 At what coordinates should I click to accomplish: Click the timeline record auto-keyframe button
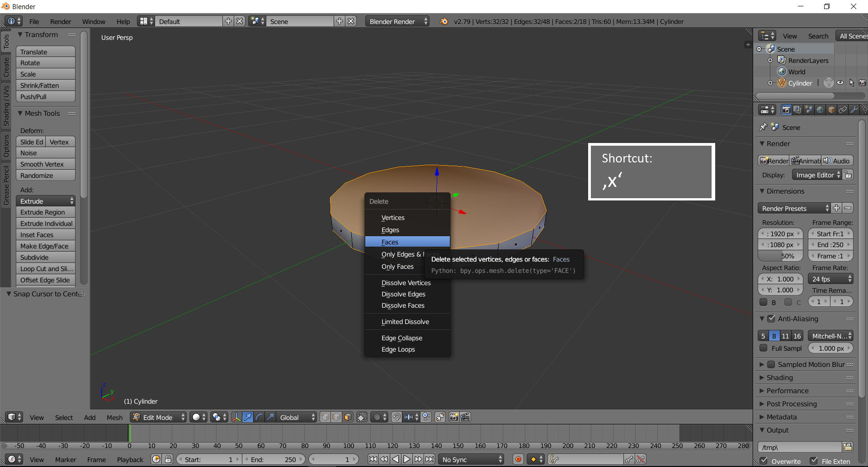coord(518,459)
